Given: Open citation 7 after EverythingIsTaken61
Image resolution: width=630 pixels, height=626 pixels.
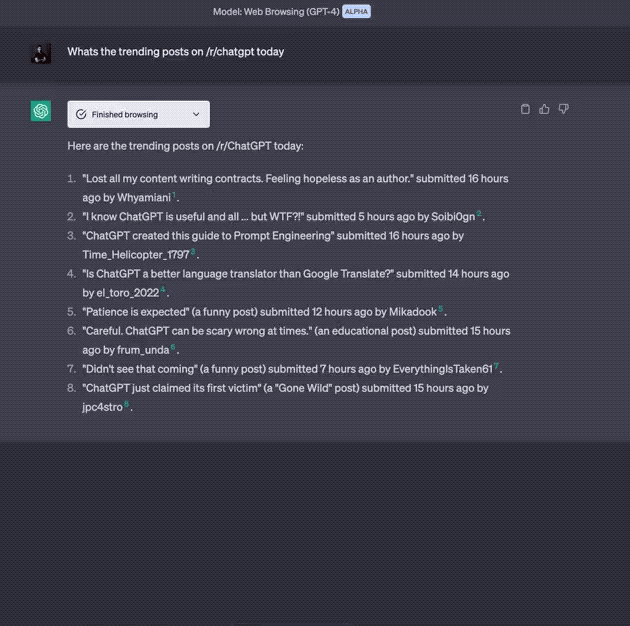Looking at the screenshot, I should click(497, 366).
